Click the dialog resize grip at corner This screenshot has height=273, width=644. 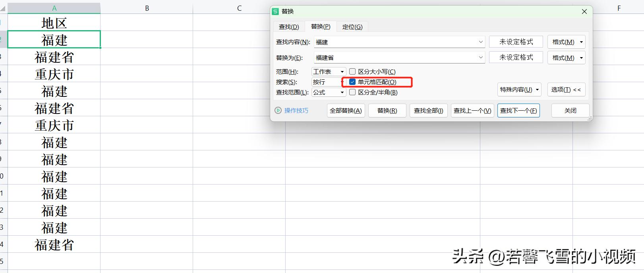click(590, 118)
